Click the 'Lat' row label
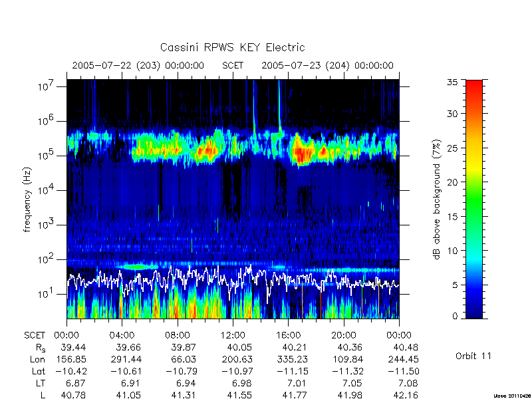The width and height of the screenshot is (532, 399). point(39,371)
